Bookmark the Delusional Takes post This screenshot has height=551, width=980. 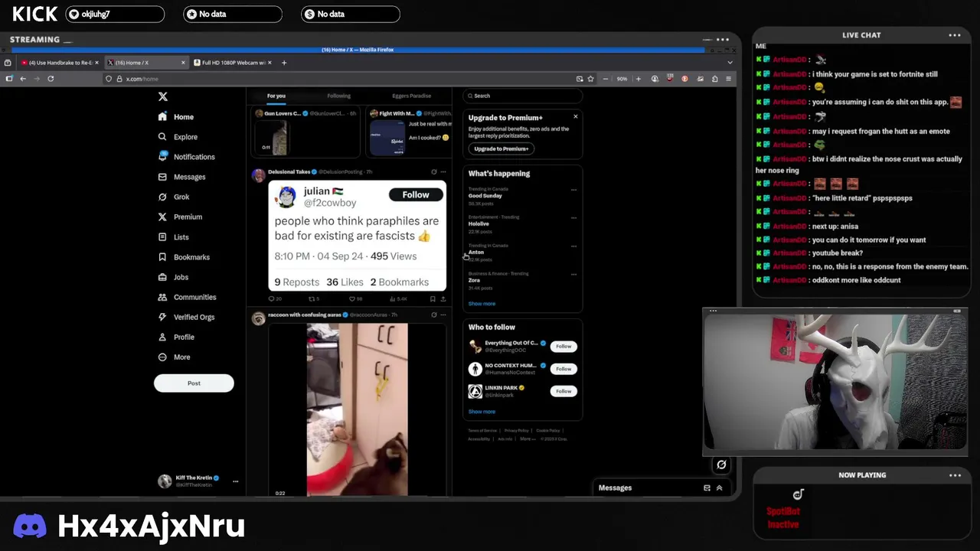coord(433,299)
